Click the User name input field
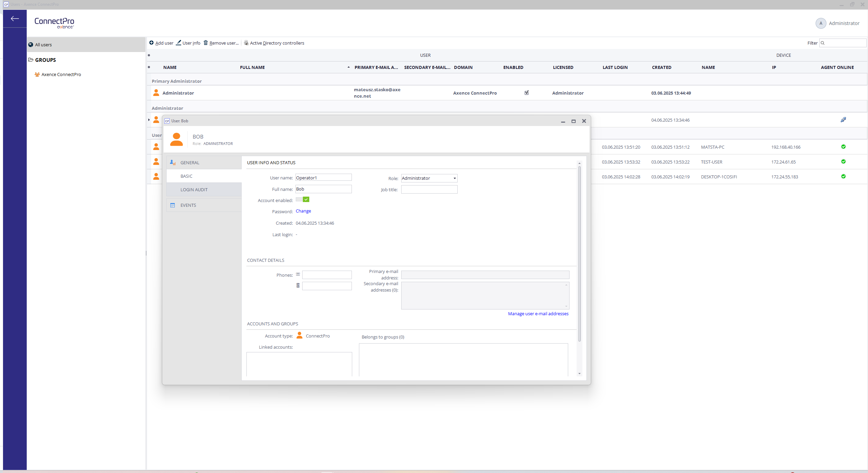This screenshot has width=868, height=473. tap(323, 178)
